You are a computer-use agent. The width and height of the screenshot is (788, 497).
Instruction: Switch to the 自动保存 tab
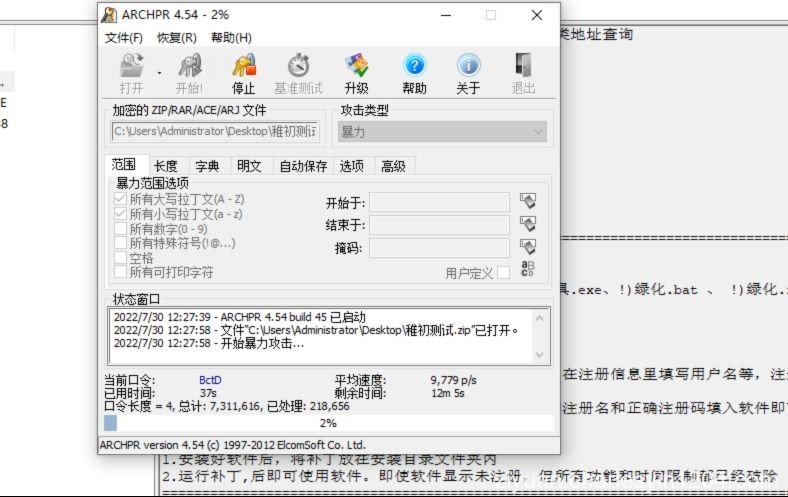click(303, 166)
